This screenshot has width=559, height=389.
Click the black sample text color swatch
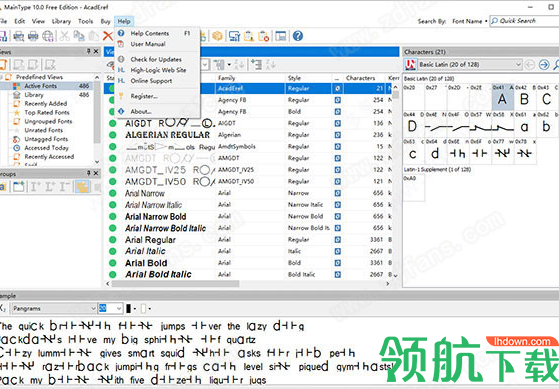129,309
